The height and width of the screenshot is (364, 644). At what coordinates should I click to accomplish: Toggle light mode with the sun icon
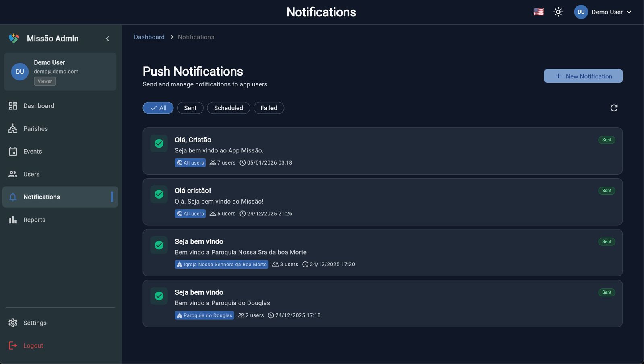click(x=558, y=12)
